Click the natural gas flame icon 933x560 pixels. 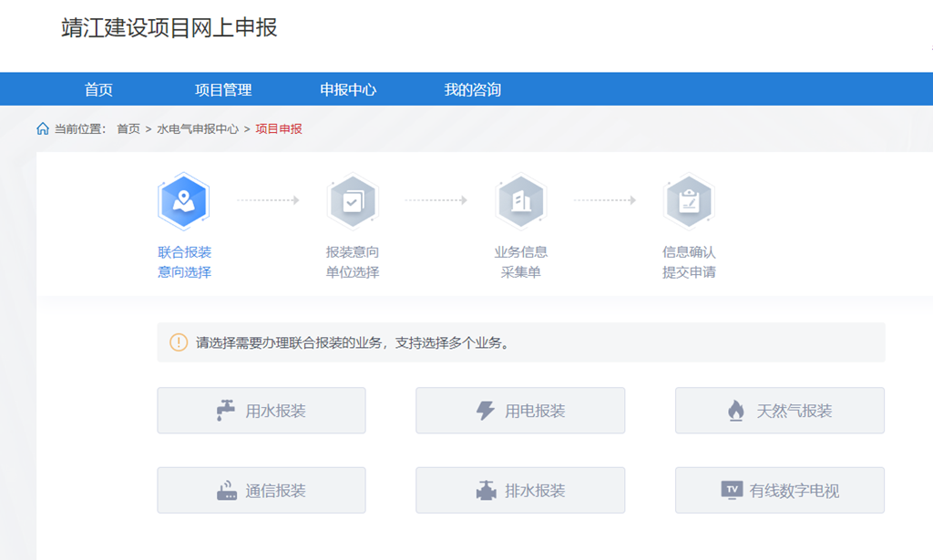(x=736, y=411)
